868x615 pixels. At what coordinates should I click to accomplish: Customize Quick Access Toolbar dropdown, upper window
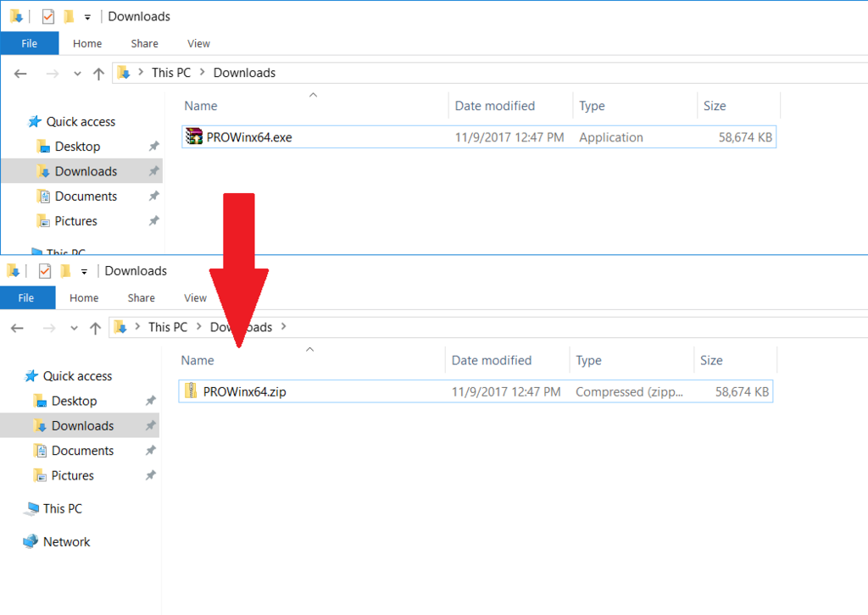[x=87, y=17]
